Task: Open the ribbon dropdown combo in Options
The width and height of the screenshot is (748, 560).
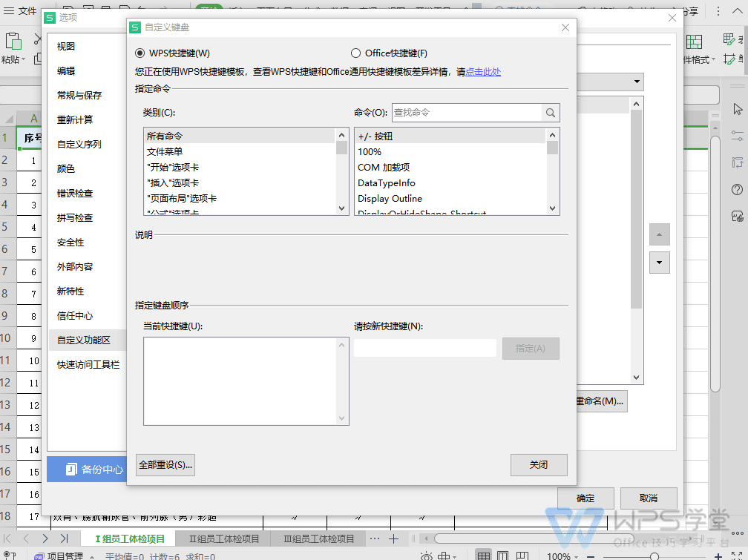Action: point(637,82)
